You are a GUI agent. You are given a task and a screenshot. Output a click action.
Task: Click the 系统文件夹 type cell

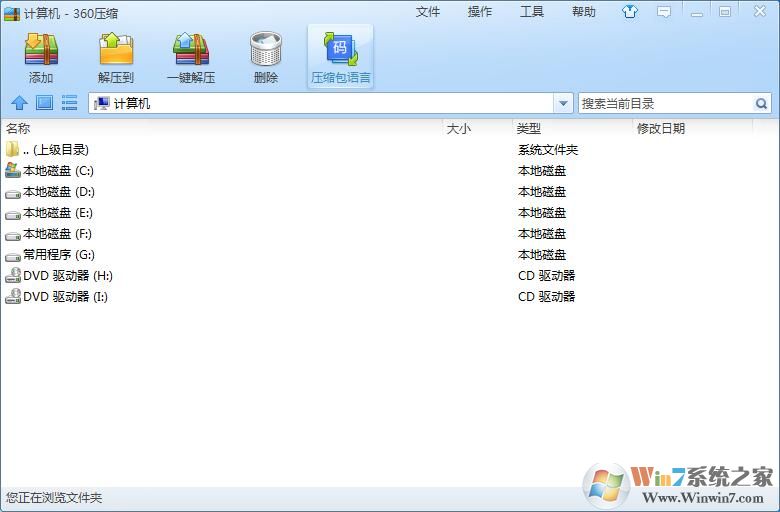(548, 150)
